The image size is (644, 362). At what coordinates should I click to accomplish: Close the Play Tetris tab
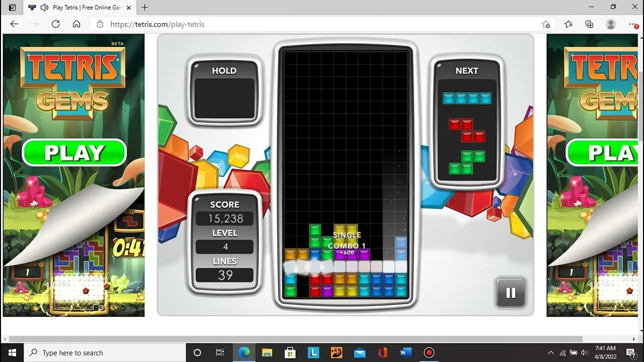(x=128, y=8)
